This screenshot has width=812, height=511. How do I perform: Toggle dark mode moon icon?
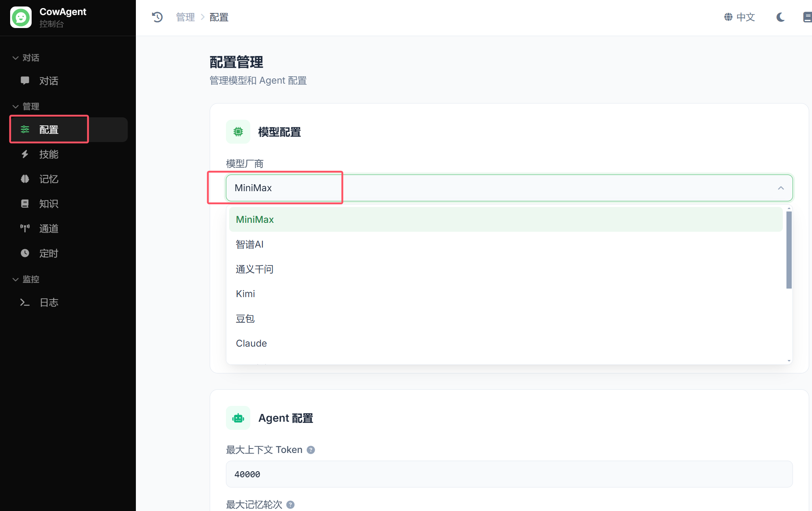click(x=780, y=17)
